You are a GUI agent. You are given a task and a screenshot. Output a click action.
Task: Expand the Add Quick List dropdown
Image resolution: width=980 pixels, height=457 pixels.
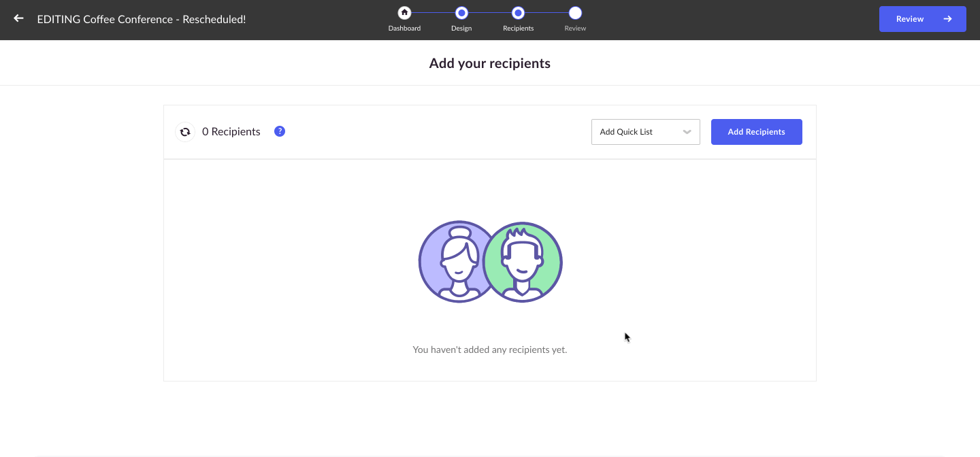[x=646, y=132]
